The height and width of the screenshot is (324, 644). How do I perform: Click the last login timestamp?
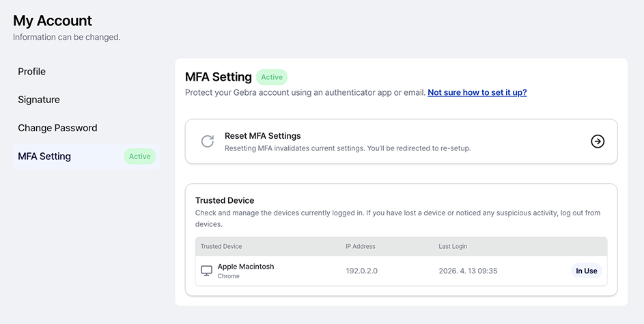pos(468,271)
